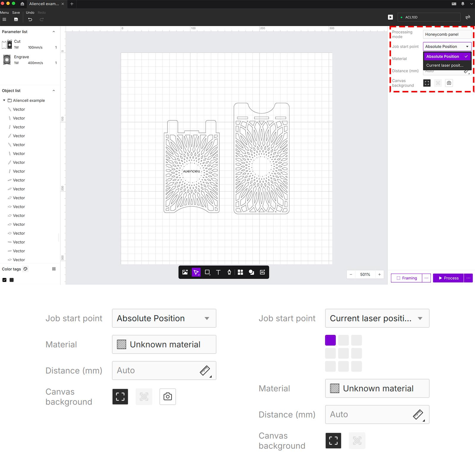The height and width of the screenshot is (476, 475).
Task: Open notifications bell in top-right corner
Action: point(463,4)
